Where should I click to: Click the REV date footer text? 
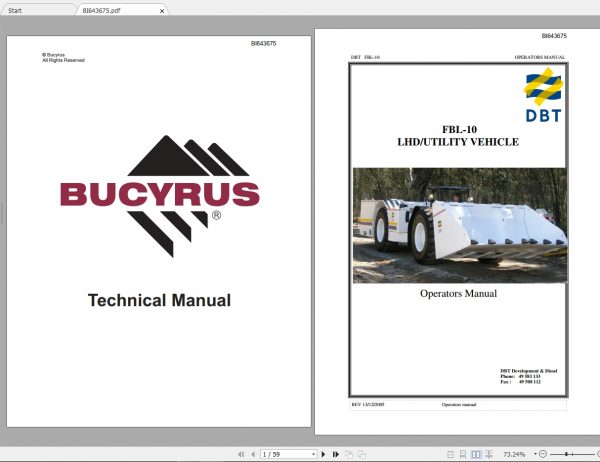point(368,405)
